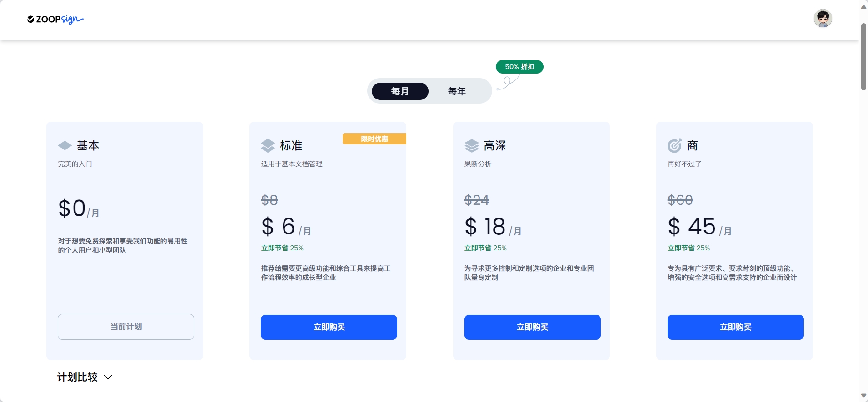Screen dimensions: 868x402
Task: Click the 商 plan target icon
Action: point(674,145)
